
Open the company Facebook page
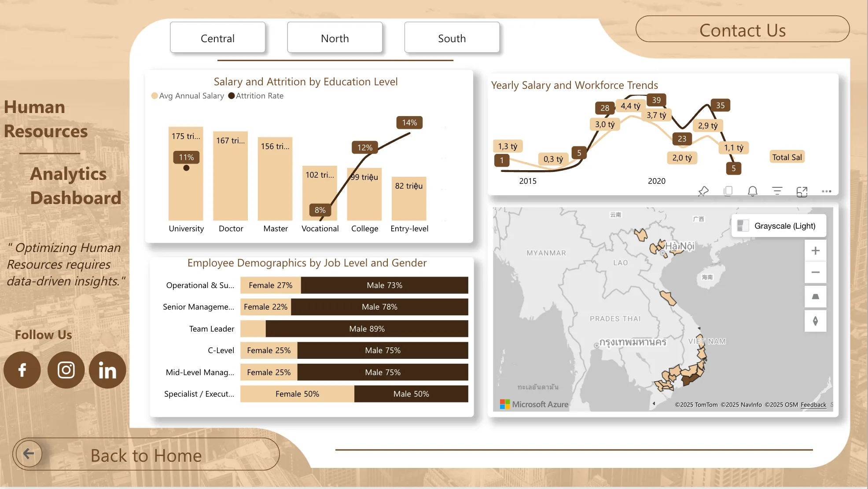[22, 370]
